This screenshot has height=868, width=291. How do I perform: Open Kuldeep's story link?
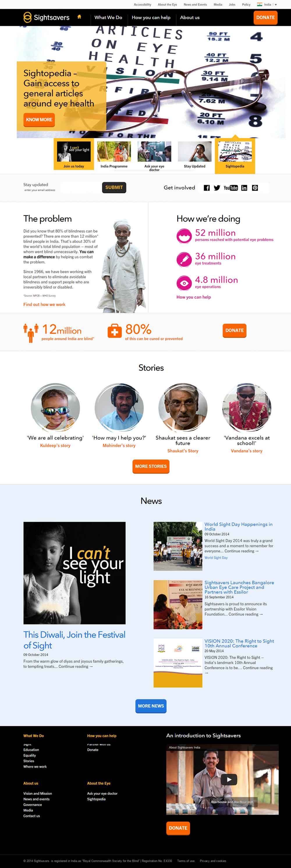click(x=55, y=445)
